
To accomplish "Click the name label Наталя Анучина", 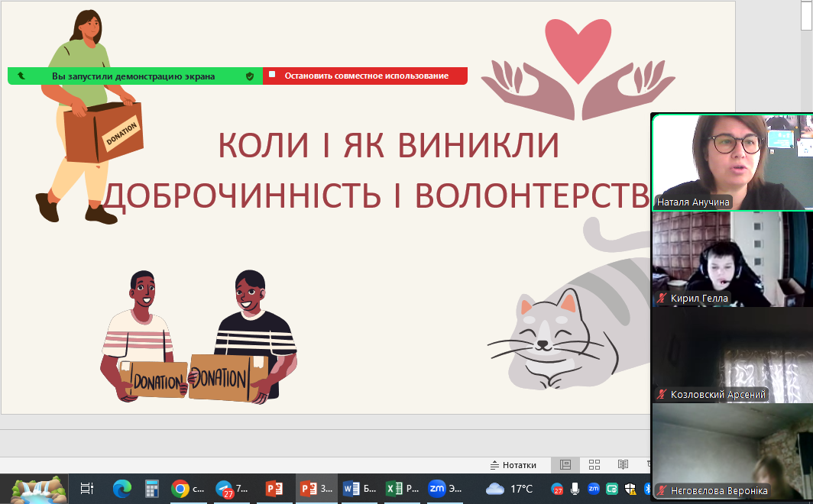I will pyautogui.click(x=693, y=202).
